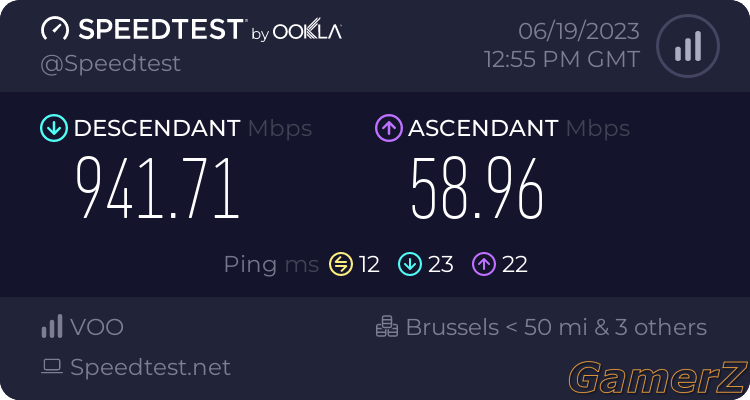The image size is (750, 400).
Task: Click the cyan download arrow icon beside DESCENDANT
Action: (x=54, y=128)
